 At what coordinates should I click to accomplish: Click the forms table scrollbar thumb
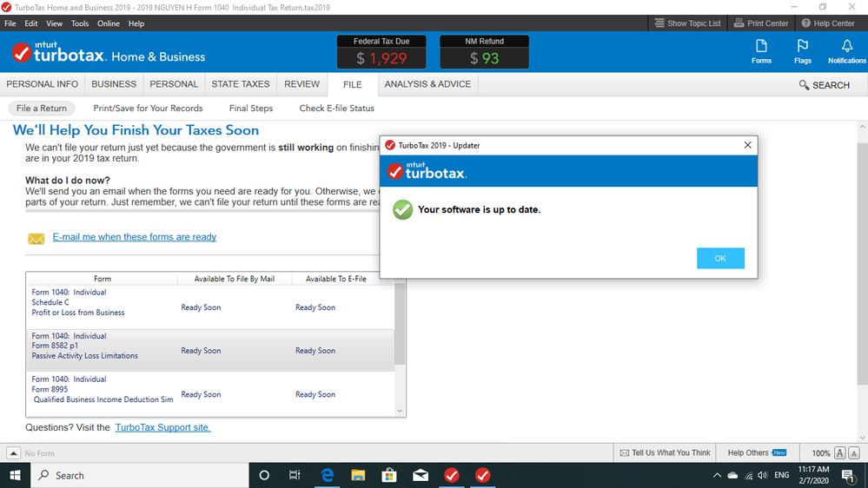(400, 324)
